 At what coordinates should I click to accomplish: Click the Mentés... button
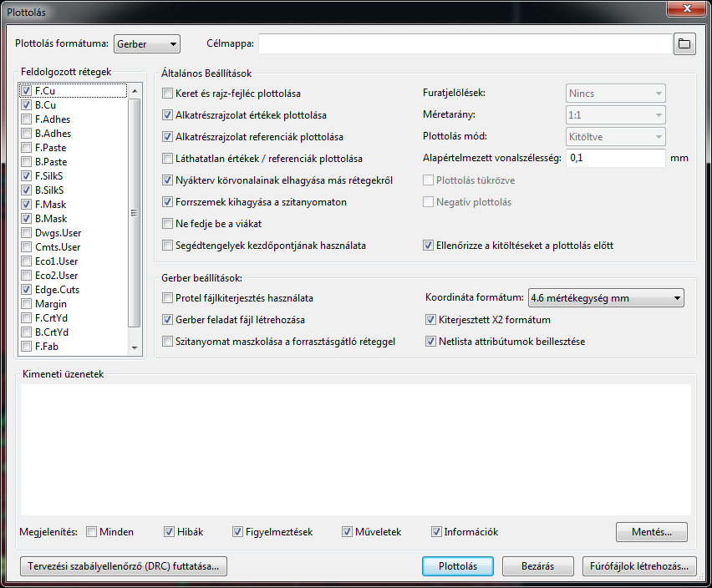click(x=652, y=532)
